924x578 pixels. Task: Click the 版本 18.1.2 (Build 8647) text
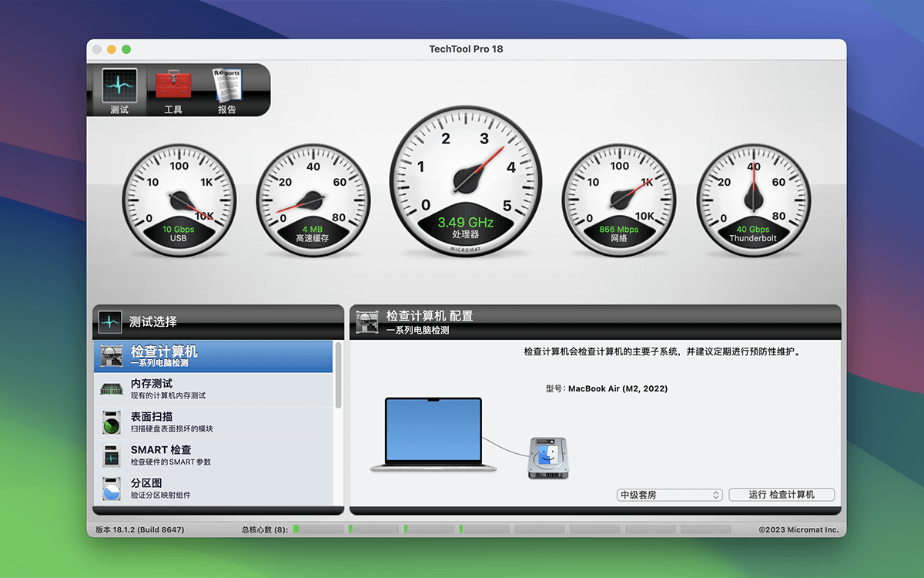click(140, 529)
